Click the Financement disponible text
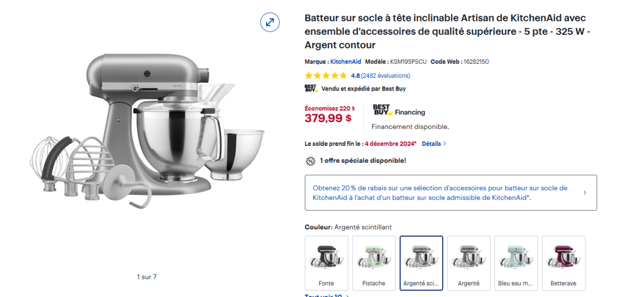Viewport: 644px width, 297px height. point(410,127)
